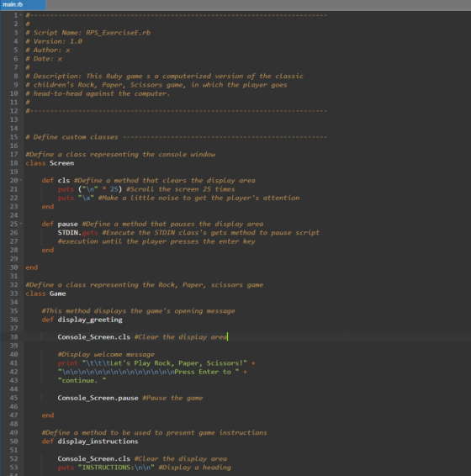This screenshot has height=476, width=471.
Task: Click the 'Define custom classes' comment
Action: (76, 137)
